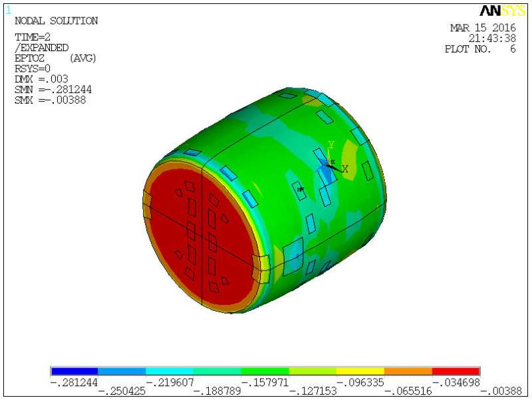
Task: Click the orange legend color band
Action: pos(408,371)
